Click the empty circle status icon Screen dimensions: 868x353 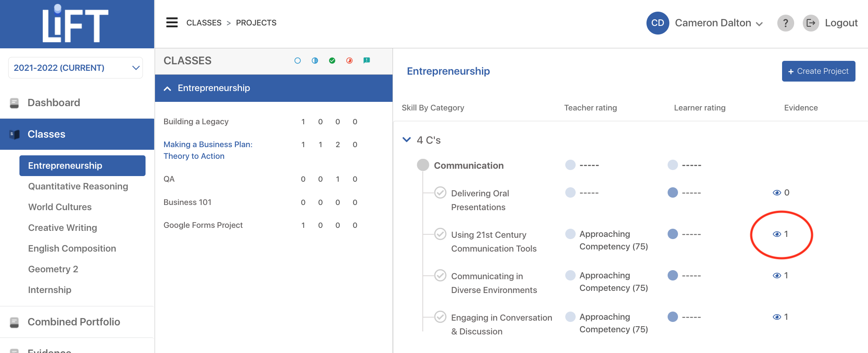pos(298,61)
